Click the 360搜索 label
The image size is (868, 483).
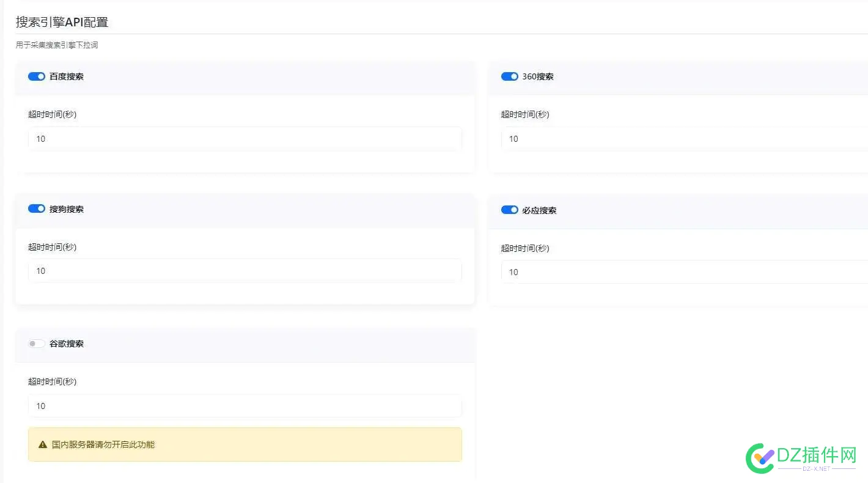(538, 76)
